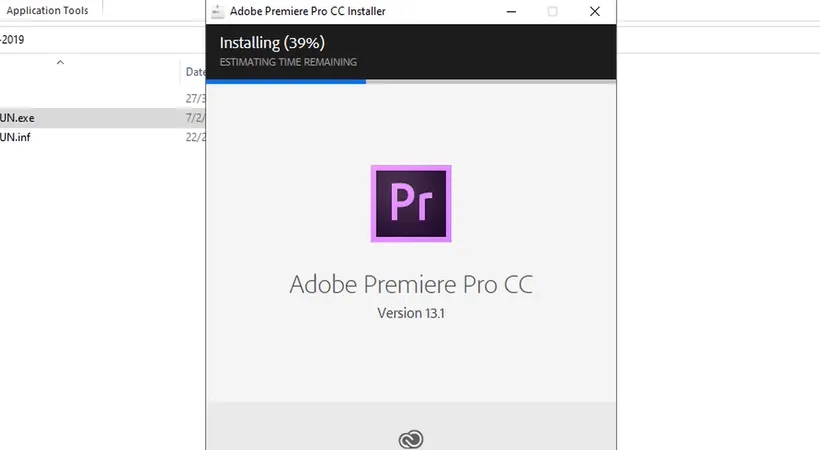
Task: Click the "Version 13.1" text
Action: (x=411, y=313)
